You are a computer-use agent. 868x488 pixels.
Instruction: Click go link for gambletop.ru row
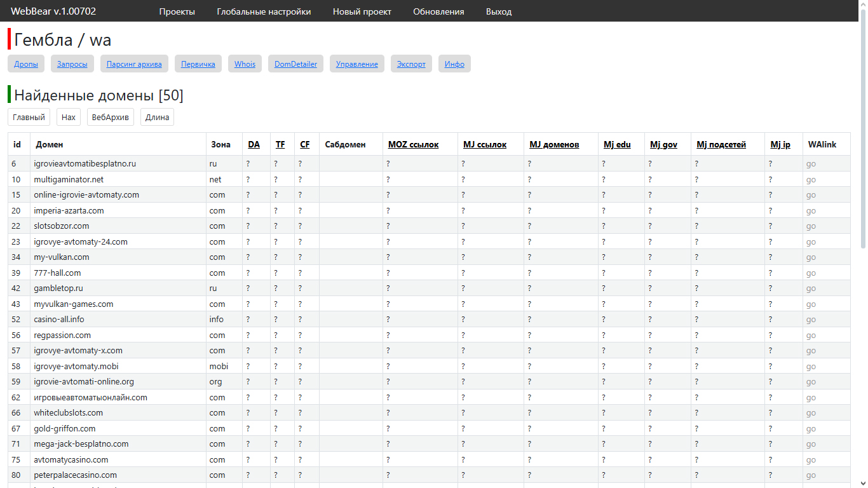coord(811,288)
